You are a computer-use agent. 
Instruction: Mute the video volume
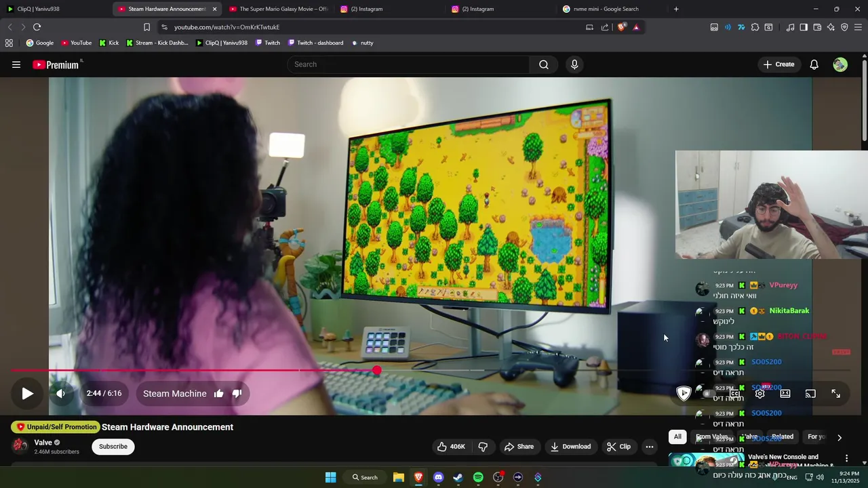click(61, 393)
